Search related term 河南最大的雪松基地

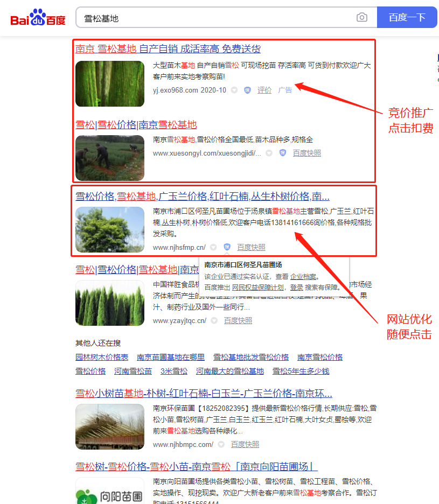[x=230, y=371]
